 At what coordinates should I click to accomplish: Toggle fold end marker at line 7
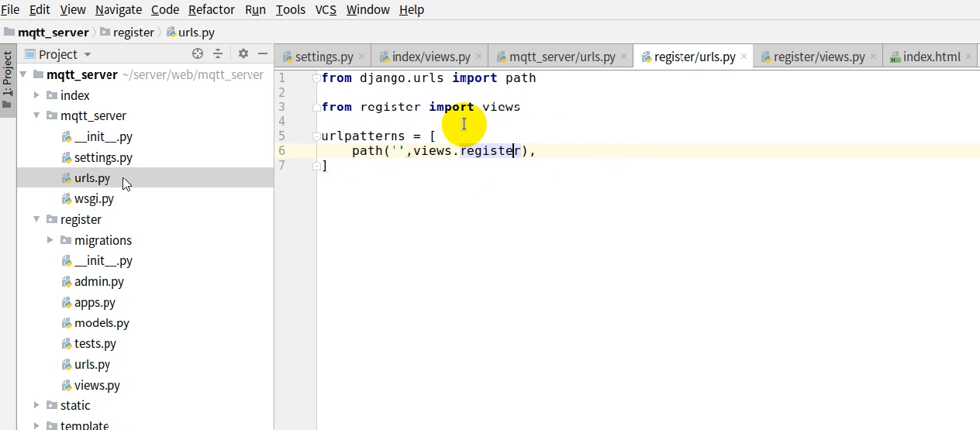[316, 165]
